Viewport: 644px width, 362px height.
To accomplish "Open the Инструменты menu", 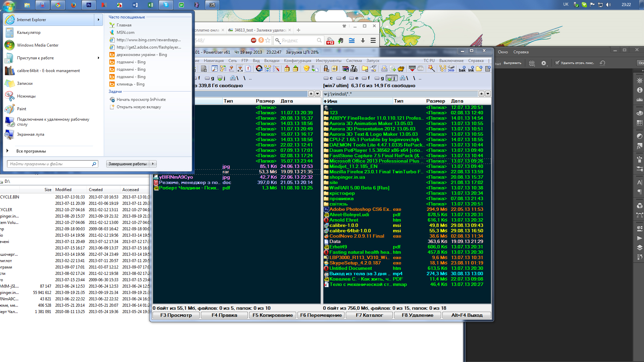I will [328, 61].
